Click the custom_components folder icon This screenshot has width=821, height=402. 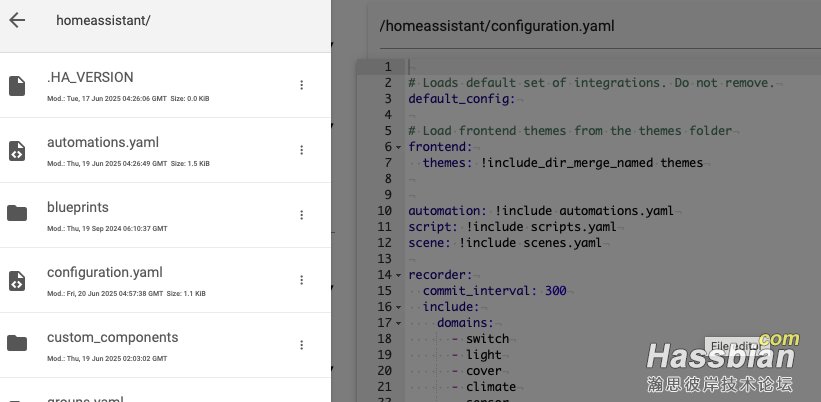coord(17,343)
